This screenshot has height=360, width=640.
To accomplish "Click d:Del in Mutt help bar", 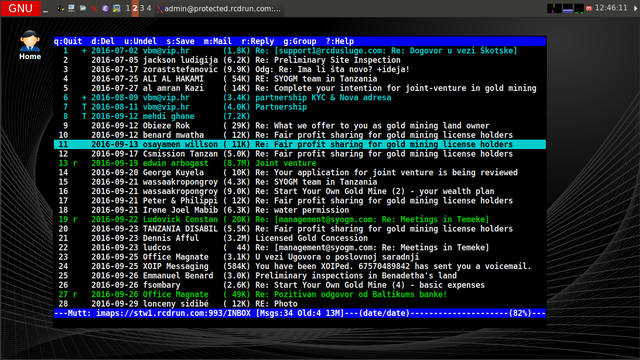I will [103, 41].
